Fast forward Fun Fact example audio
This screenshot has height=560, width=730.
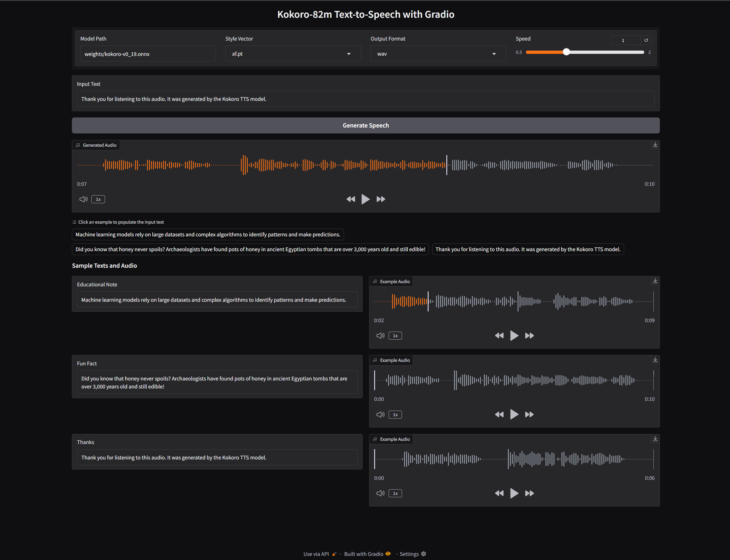tap(529, 415)
